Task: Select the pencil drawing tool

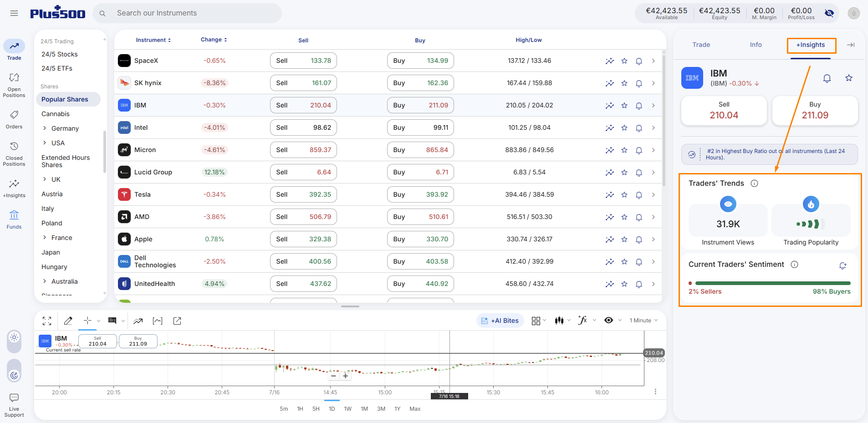Action: [x=68, y=321]
